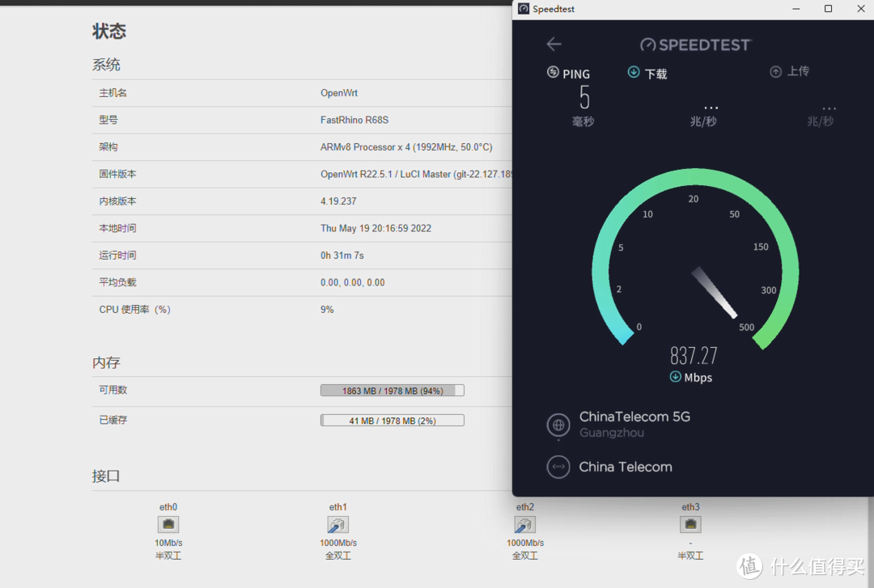Click the Speedtest window app icon
The width and height of the screenshot is (874, 588).
click(x=524, y=8)
